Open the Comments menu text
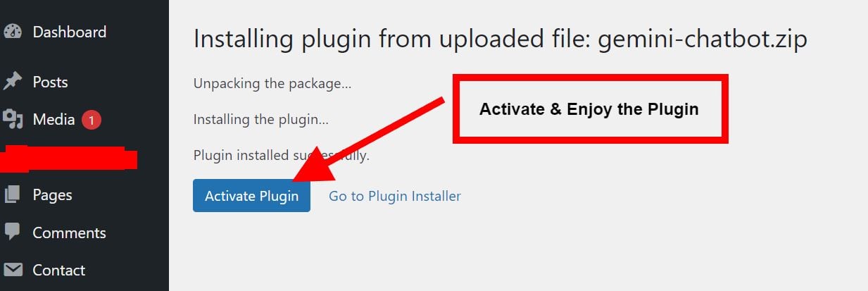Viewport: 868px width, 291px height. 70,233
